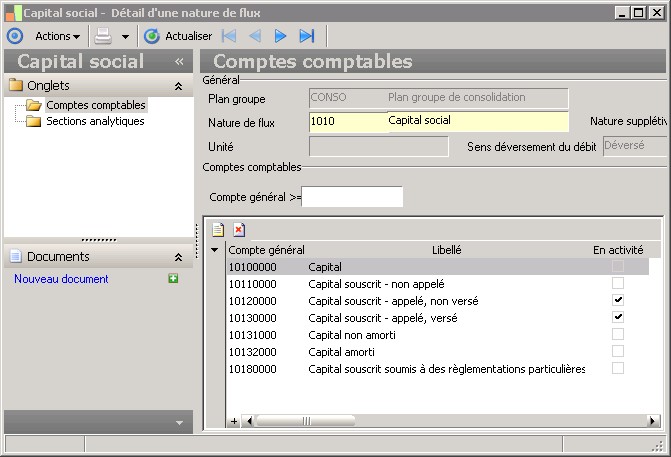Collapse the Onglets panel section
671x457 pixels.
178,87
